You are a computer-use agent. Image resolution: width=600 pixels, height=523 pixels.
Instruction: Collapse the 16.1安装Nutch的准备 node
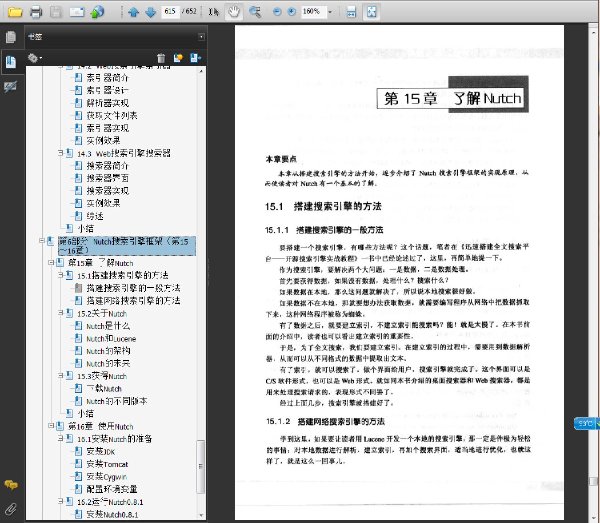[x=60, y=438]
